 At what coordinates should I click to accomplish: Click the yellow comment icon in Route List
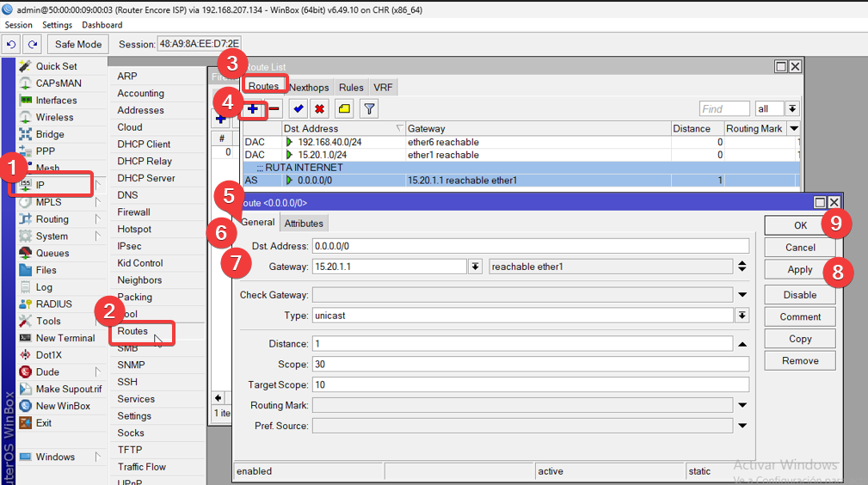point(344,109)
